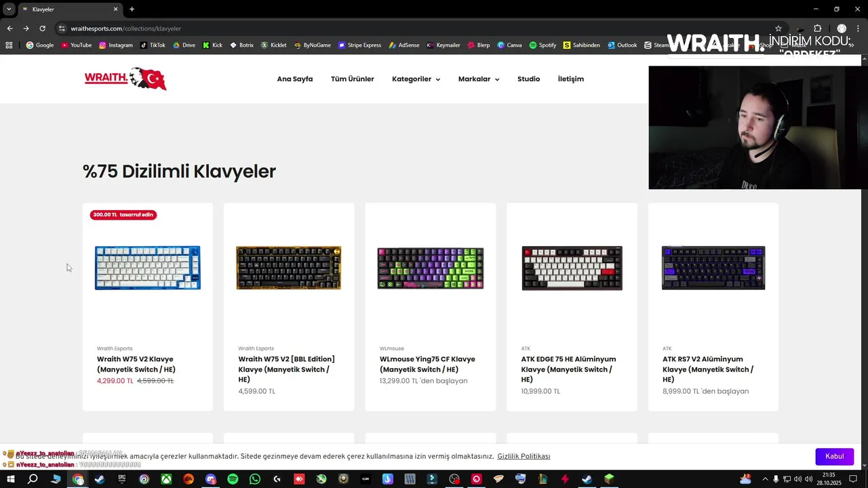Open the YouTube bookmark
The height and width of the screenshot is (488, 868).
77,45
